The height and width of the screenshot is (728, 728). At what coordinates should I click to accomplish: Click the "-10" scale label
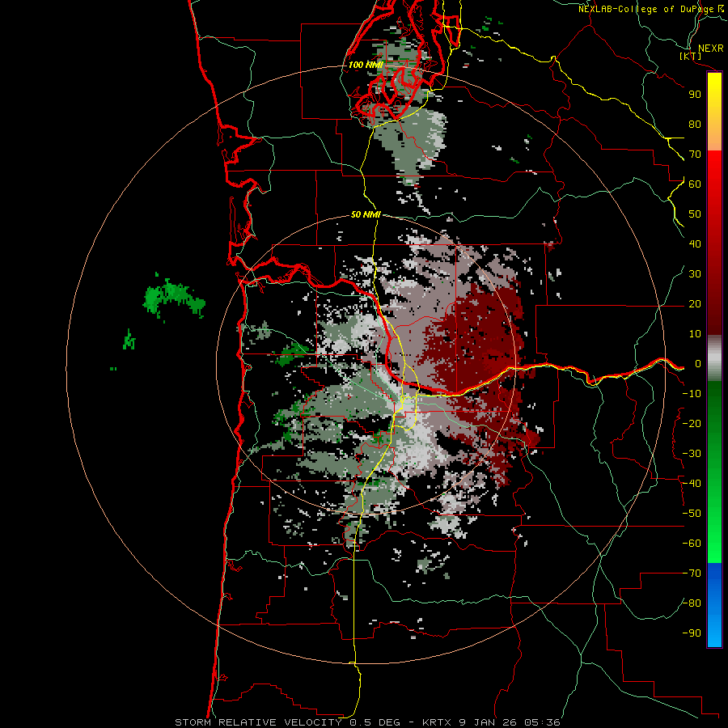(692, 394)
